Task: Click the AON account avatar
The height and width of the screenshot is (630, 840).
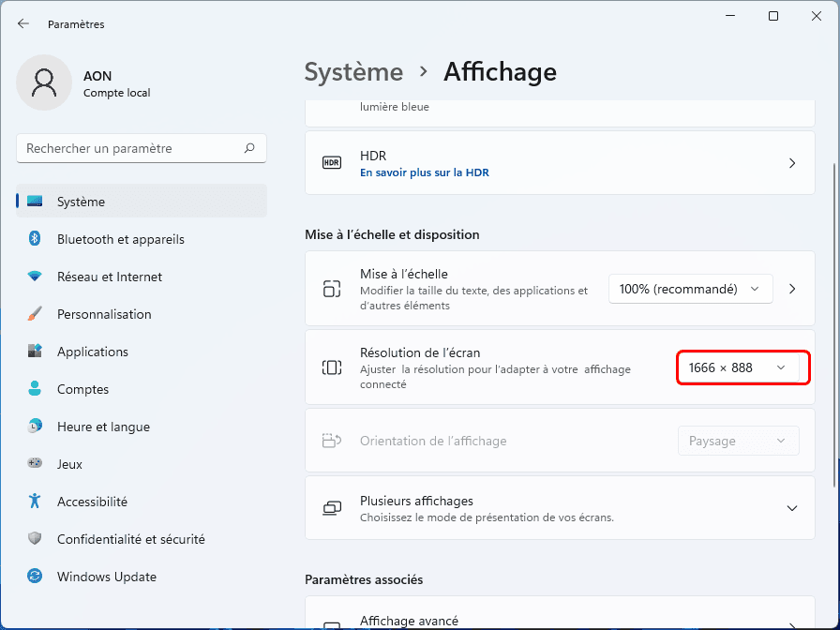Action: (44, 82)
